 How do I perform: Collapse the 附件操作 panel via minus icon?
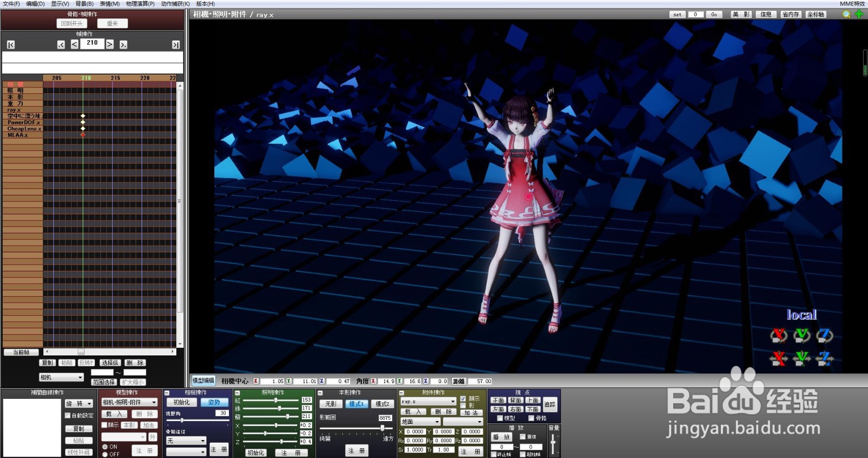[x=401, y=393]
